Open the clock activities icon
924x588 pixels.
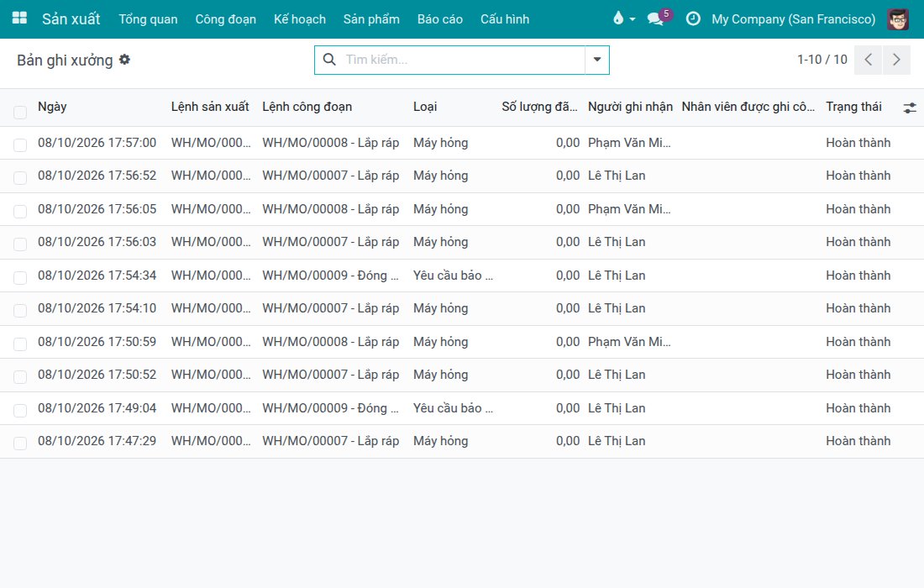click(693, 18)
